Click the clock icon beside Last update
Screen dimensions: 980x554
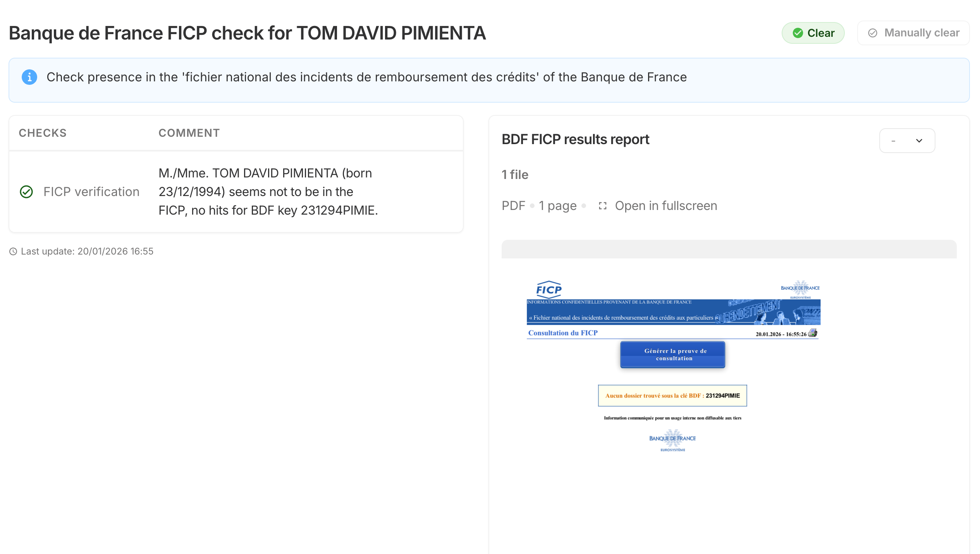pyautogui.click(x=13, y=251)
